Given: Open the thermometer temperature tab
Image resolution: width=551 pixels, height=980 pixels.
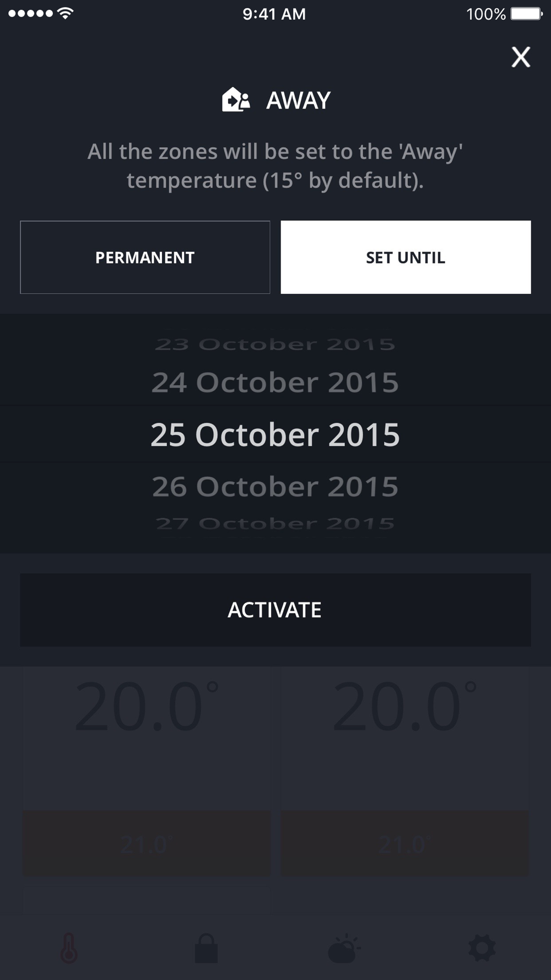Looking at the screenshot, I should click(69, 948).
